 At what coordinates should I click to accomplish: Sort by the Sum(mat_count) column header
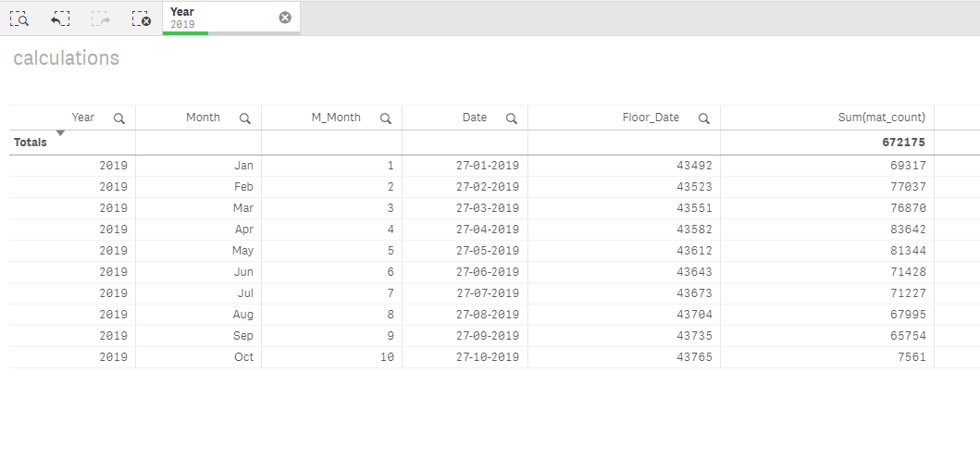(881, 118)
